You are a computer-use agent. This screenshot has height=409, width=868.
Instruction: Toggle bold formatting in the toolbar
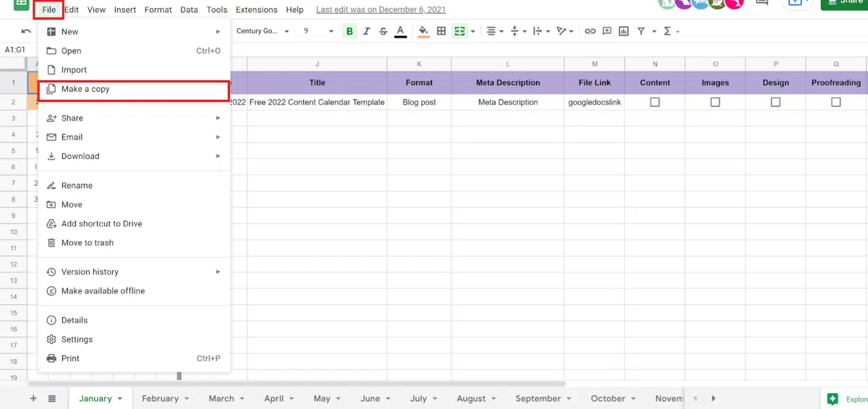click(350, 31)
